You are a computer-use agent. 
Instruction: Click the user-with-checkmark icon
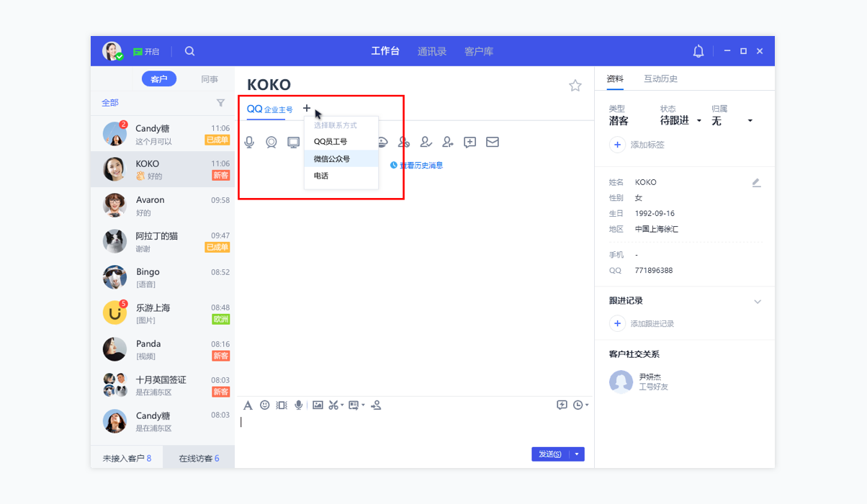point(426,143)
